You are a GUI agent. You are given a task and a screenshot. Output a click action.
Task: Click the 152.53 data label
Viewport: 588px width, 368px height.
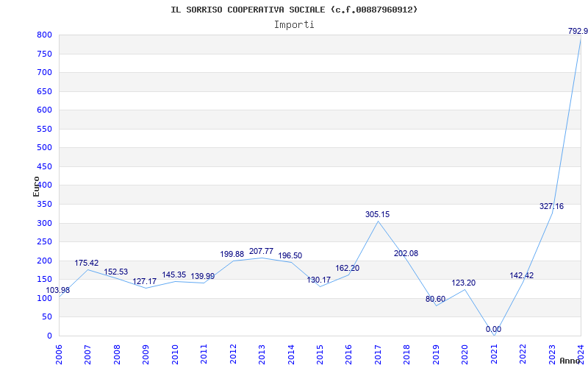(x=115, y=272)
